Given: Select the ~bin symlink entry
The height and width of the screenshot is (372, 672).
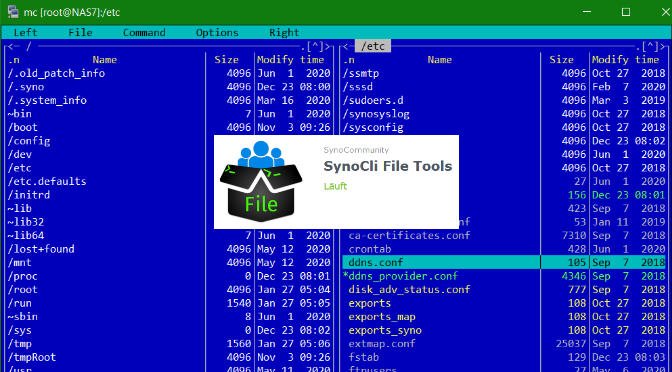Looking at the screenshot, I should click(19, 114).
